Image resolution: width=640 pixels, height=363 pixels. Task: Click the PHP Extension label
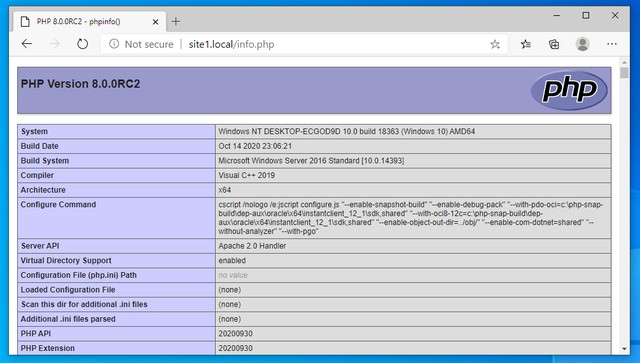48,348
